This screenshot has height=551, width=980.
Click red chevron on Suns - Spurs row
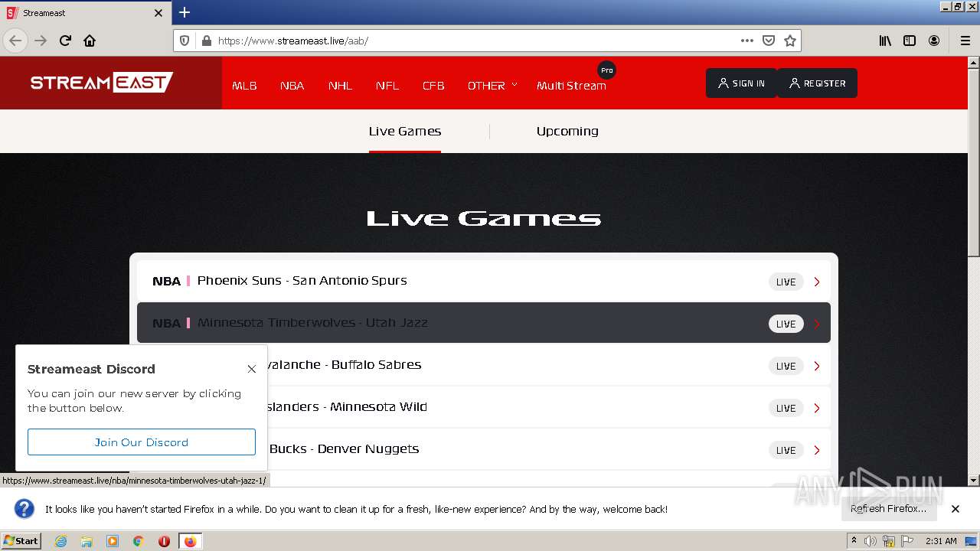click(817, 282)
